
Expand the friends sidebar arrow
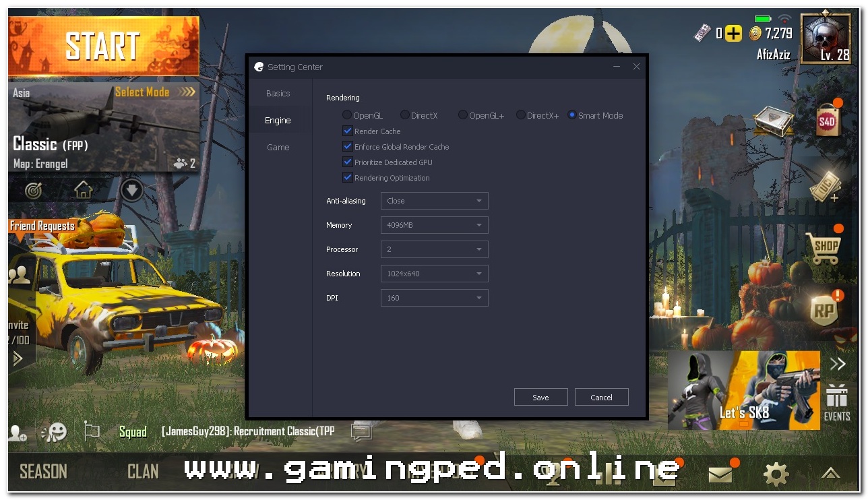(x=18, y=358)
